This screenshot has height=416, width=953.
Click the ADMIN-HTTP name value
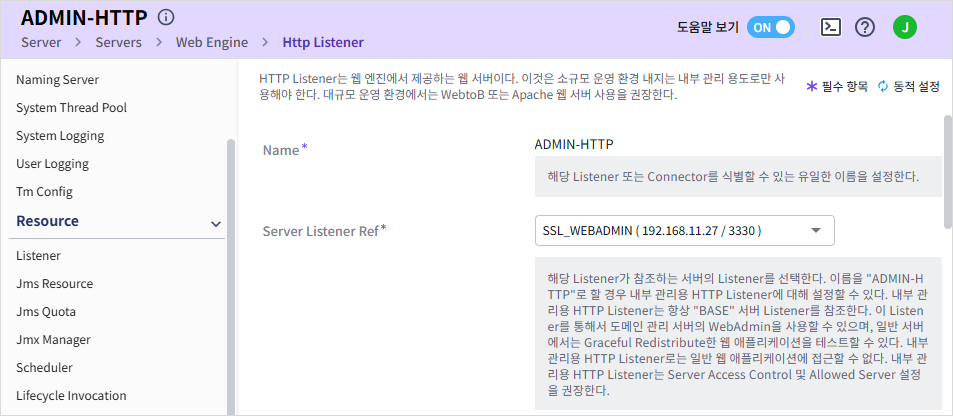point(574,145)
